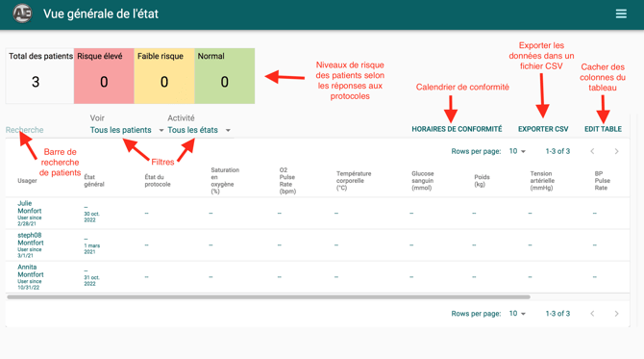Go to next page using top pagination arrow
Image resolution: width=644 pixels, height=359 pixels.
click(616, 151)
